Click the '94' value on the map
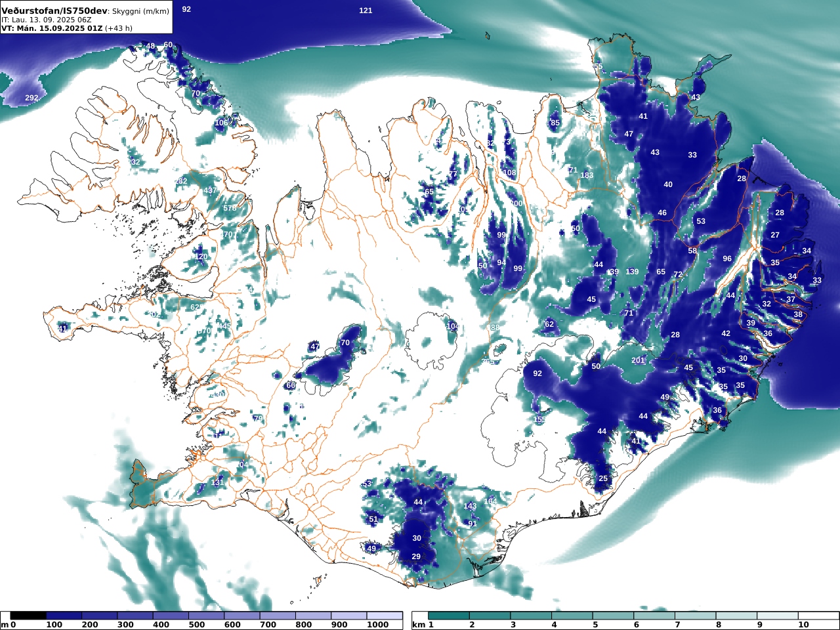Image resolution: width=840 pixels, height=630 pixels. (x=501, y=262)
